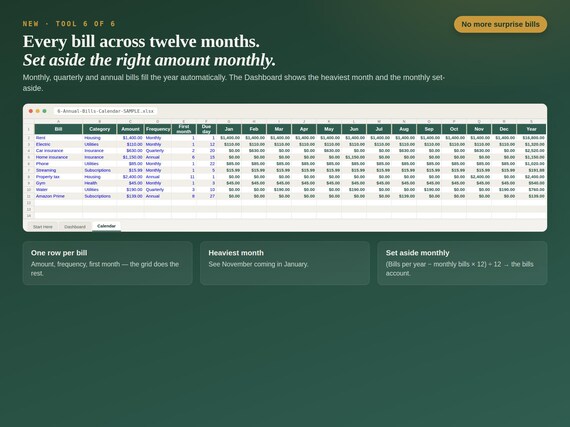Select the Due day column header

(206, 129)
